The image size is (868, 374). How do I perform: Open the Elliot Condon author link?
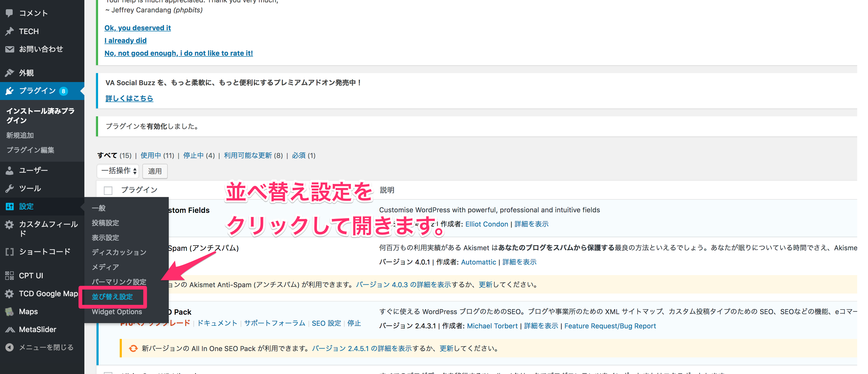(486, 224)
